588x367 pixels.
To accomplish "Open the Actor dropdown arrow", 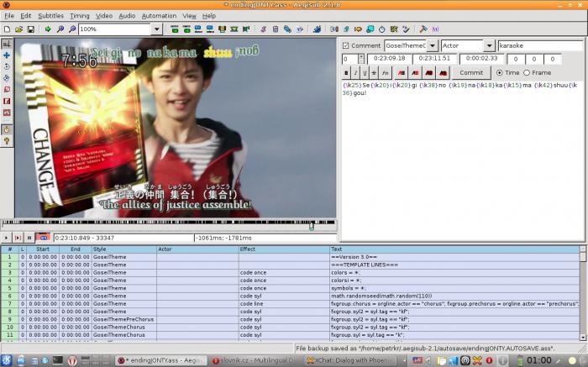I will tap(489, 45).
